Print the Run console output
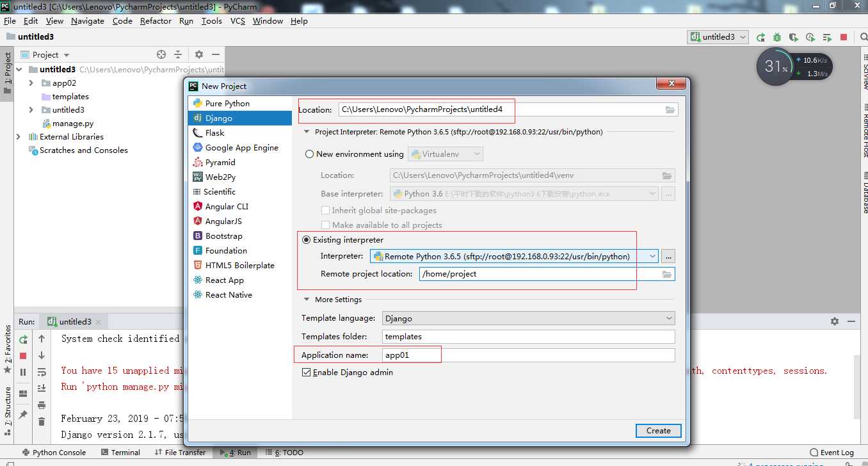This screenshot has width=868, height=466. [x=42, y=405]
